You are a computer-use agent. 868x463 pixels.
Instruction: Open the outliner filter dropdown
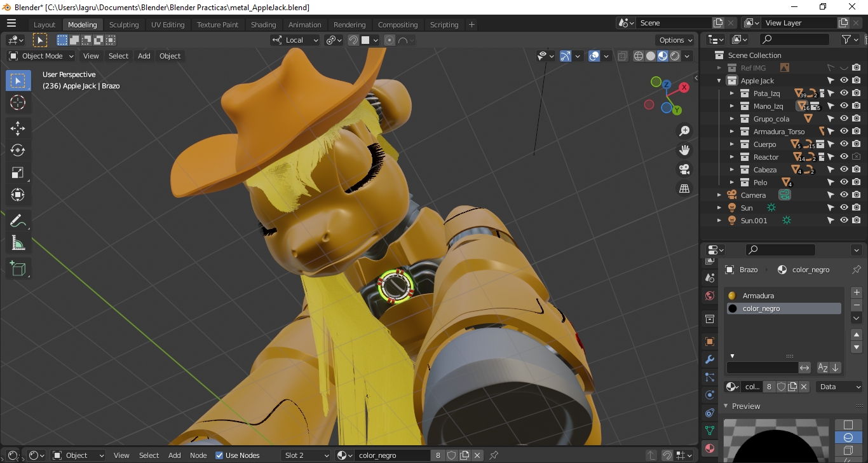coord(849,39)
